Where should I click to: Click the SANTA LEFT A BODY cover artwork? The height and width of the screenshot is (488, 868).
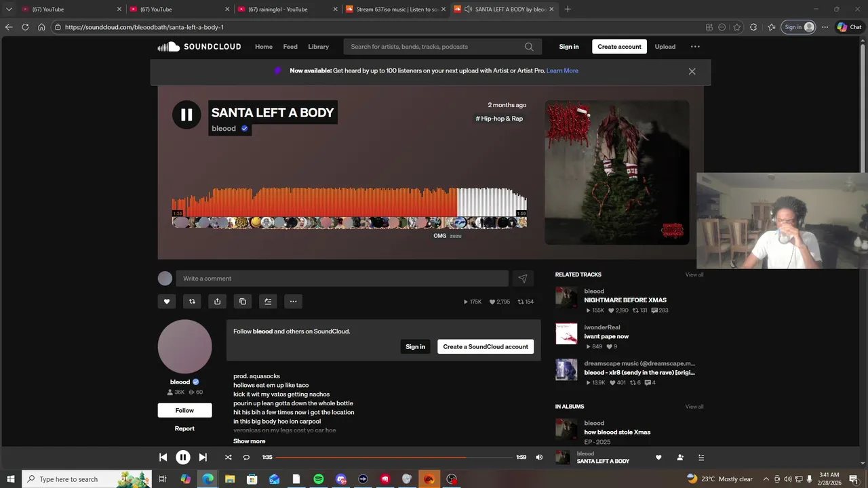617,173
